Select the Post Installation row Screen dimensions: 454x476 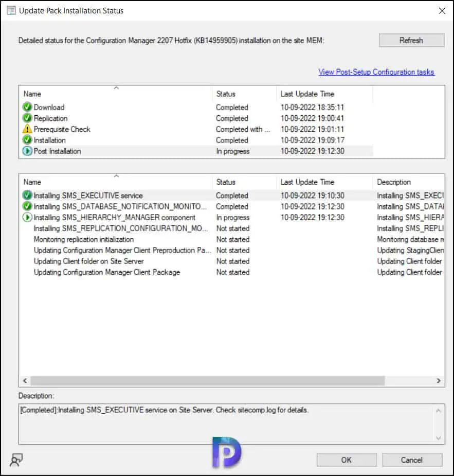click(x=196, y=151)
